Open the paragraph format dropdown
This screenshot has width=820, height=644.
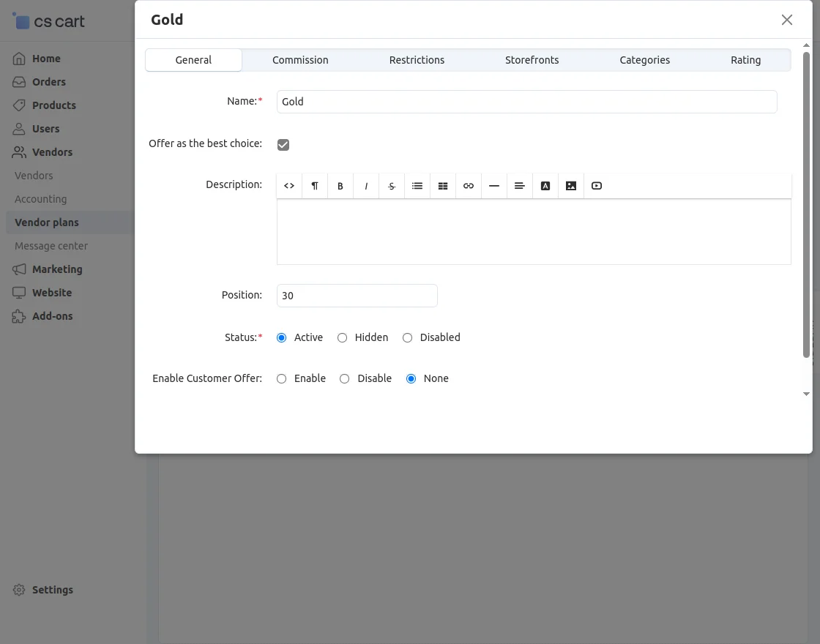tap(315, 186)
